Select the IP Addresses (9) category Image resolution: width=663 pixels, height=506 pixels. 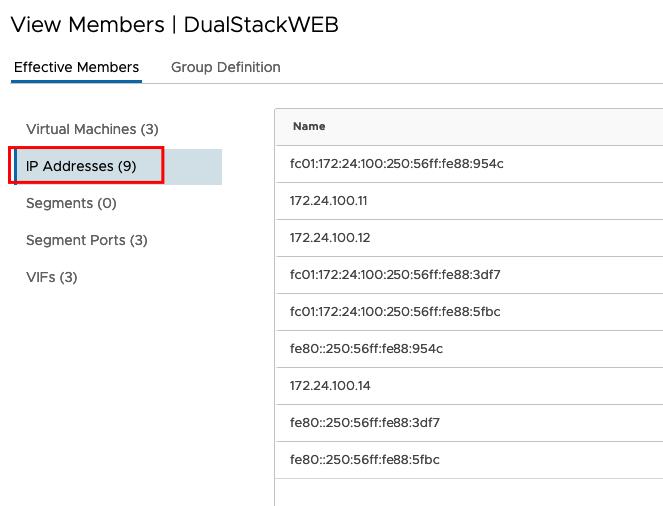115,166
